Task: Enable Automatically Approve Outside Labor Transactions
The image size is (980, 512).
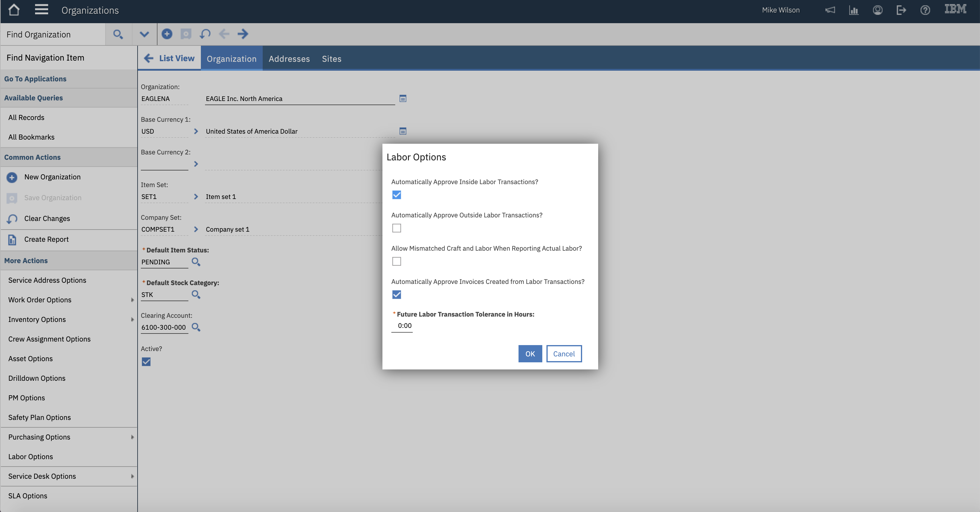Action: [397, 228]
